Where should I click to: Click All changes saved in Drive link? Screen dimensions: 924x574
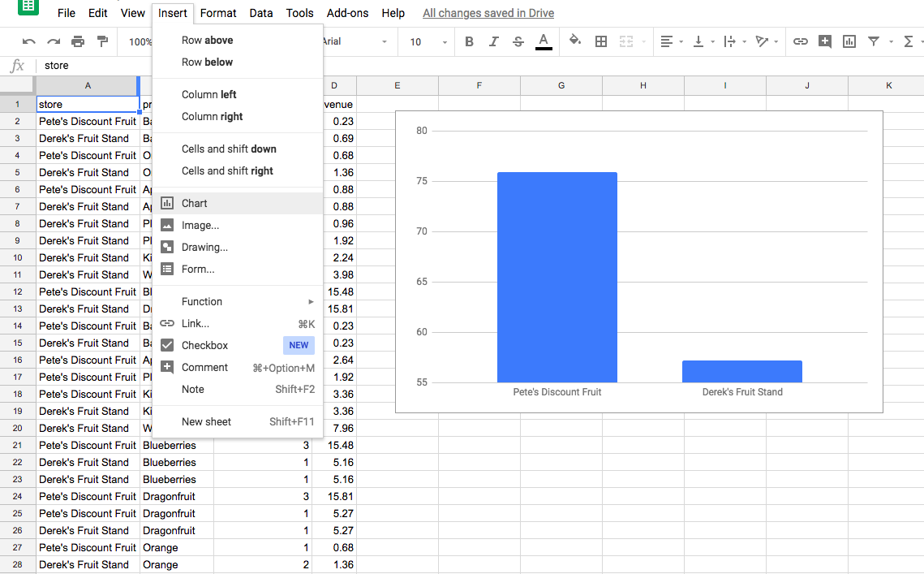tap(488, 13)
